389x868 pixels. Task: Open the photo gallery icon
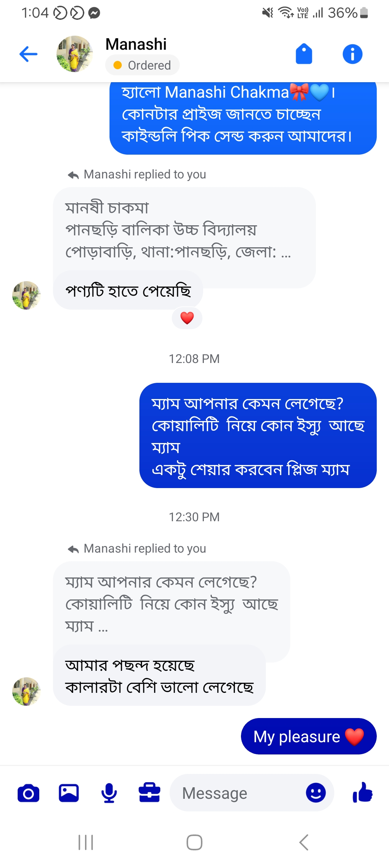(69, 793)
